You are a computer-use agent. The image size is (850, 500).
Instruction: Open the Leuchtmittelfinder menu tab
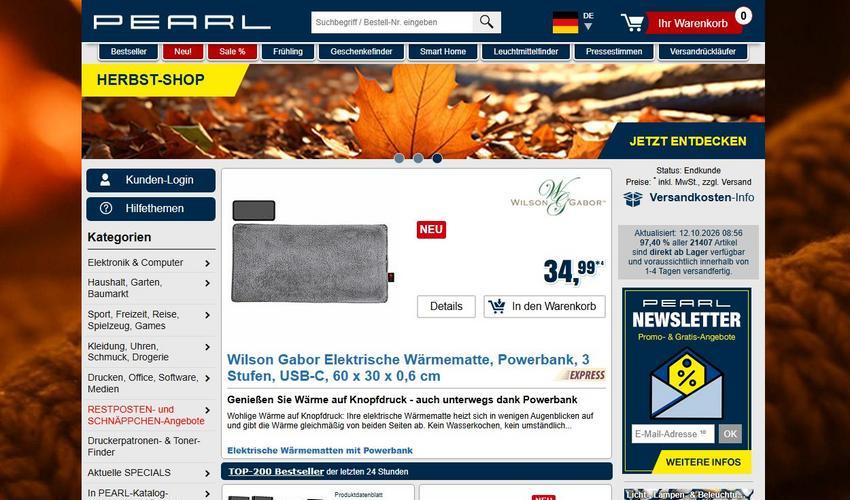(526, 52)
